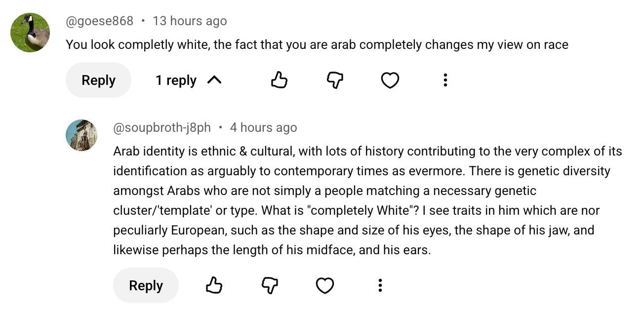Click the chevron next to 1 reply

(x=214, y=80)
